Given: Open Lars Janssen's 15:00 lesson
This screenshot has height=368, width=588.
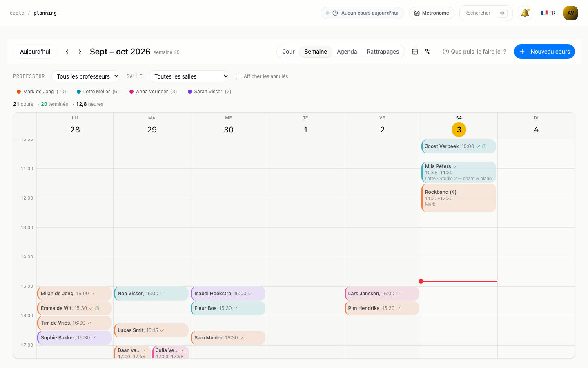Looking at the screenshot, I should click(x=382, y=294).
